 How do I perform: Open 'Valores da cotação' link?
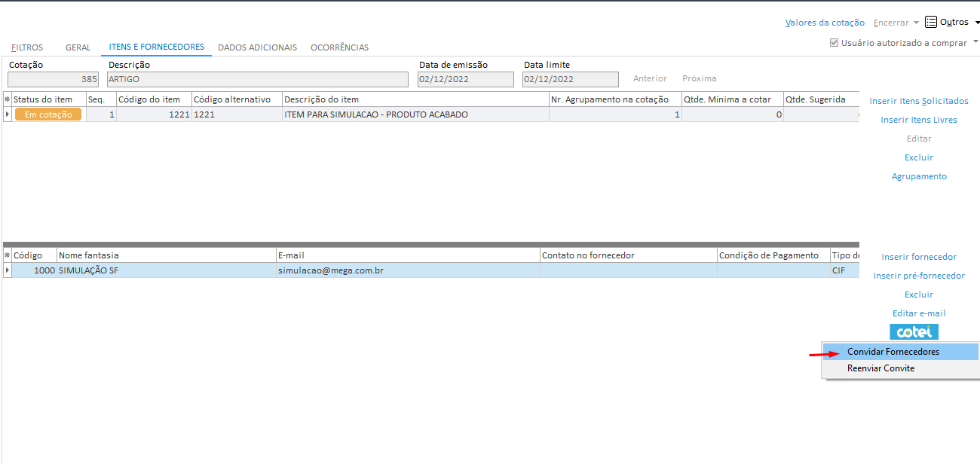coord(825,23)
